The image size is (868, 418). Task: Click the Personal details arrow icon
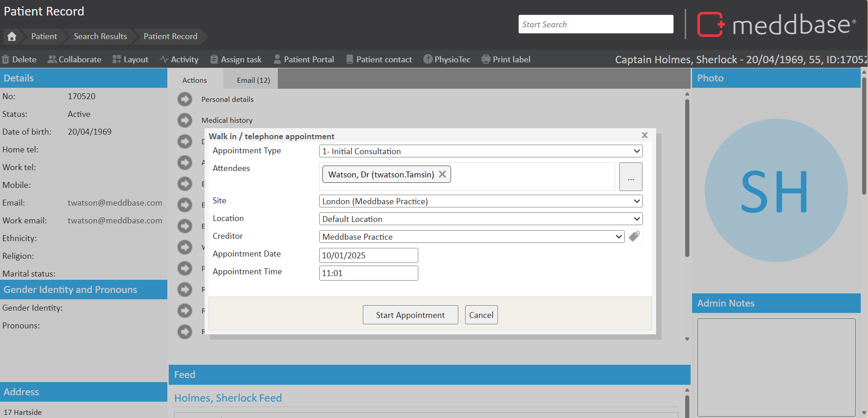click(x=185, y=99)
